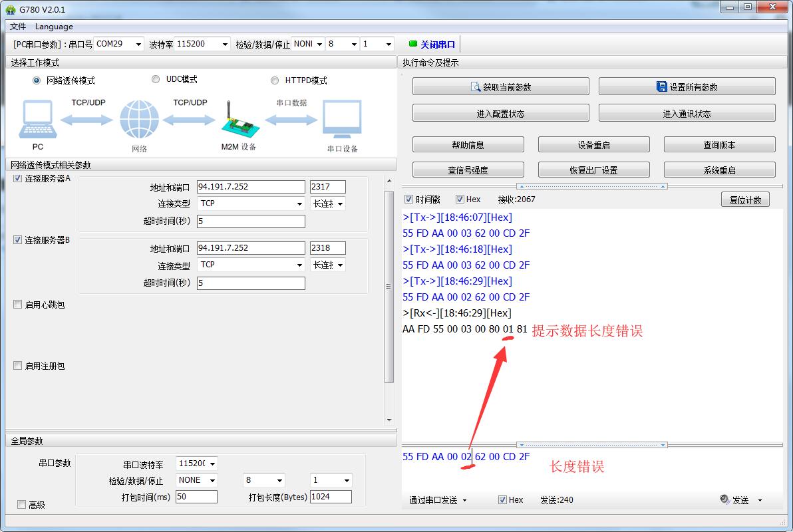Enable the 启用心跳包 checkbox
Screen dimensions: 793x532
coord(18,305)
